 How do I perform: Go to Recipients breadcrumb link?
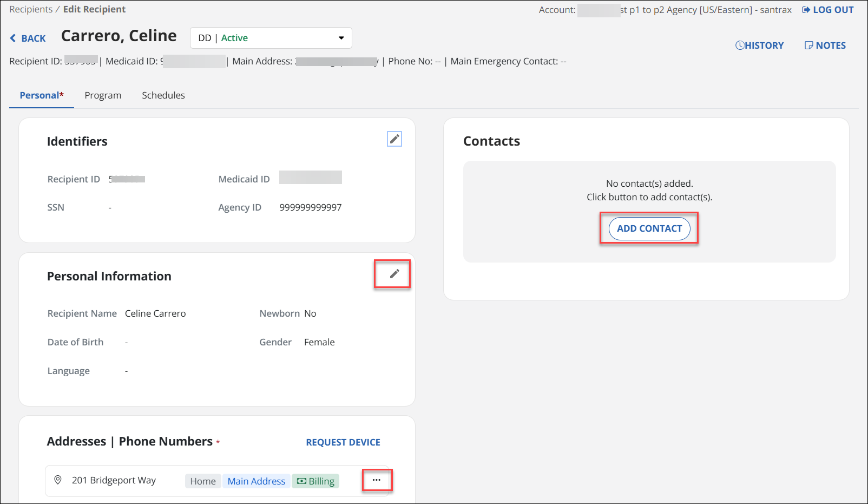pos(31,9)
